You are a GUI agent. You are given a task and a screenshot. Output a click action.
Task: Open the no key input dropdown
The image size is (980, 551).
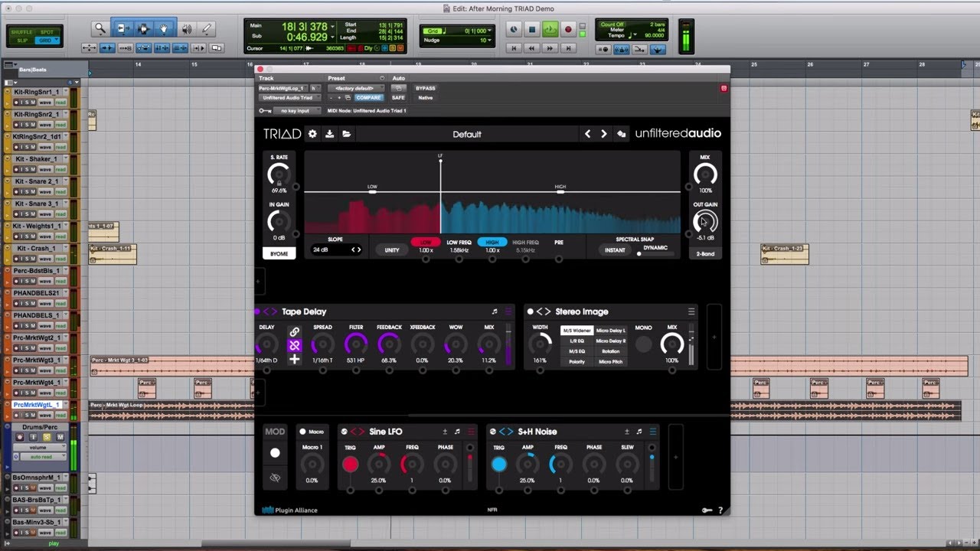coord(296,111)
